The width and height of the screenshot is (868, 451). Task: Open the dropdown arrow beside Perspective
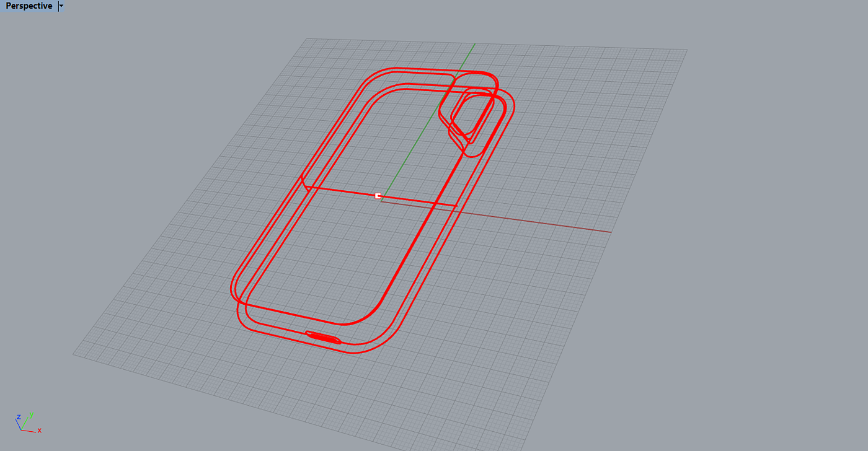pos(61,6)
